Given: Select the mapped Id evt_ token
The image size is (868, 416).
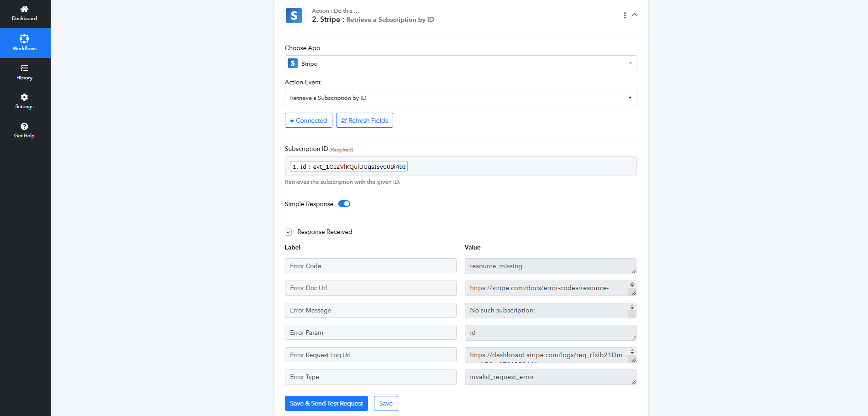Looking at the screenshot, I should pyautogui.click(x=349, y=166).
